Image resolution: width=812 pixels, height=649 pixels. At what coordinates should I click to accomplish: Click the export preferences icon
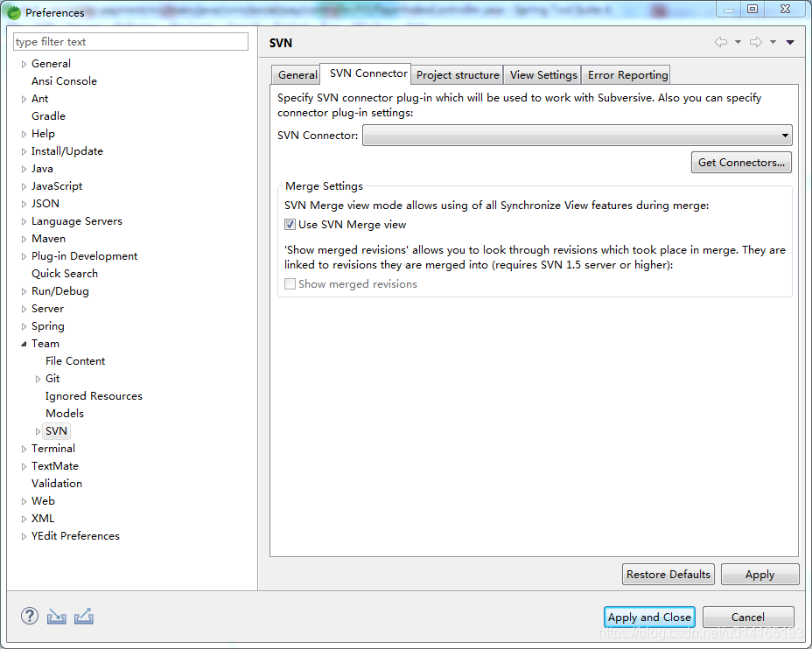coord(83,616)
